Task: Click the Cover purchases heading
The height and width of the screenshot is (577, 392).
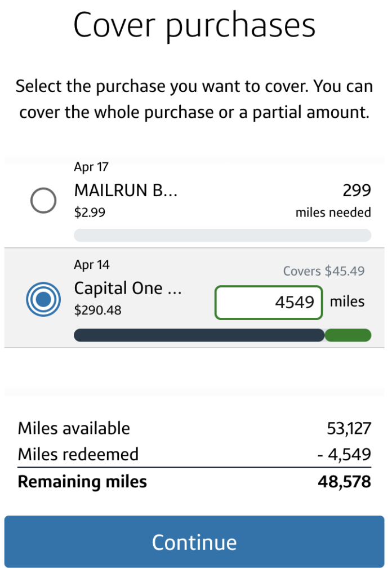Action: click(x=194, y=25)
